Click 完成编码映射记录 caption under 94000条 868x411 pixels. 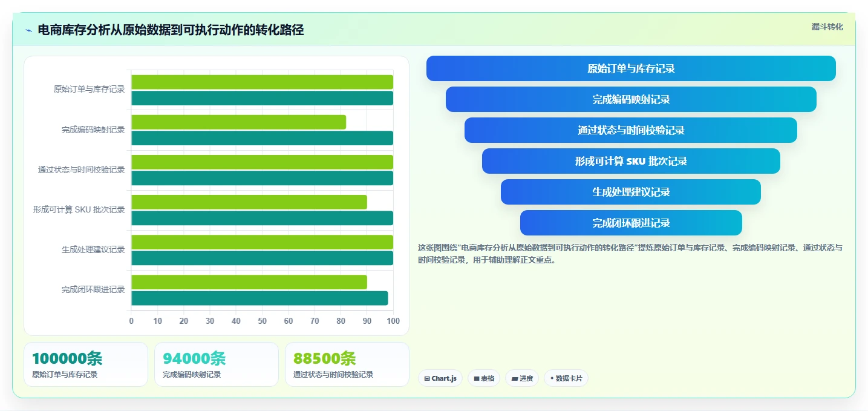pyautogui.click(x=192, y=375)
